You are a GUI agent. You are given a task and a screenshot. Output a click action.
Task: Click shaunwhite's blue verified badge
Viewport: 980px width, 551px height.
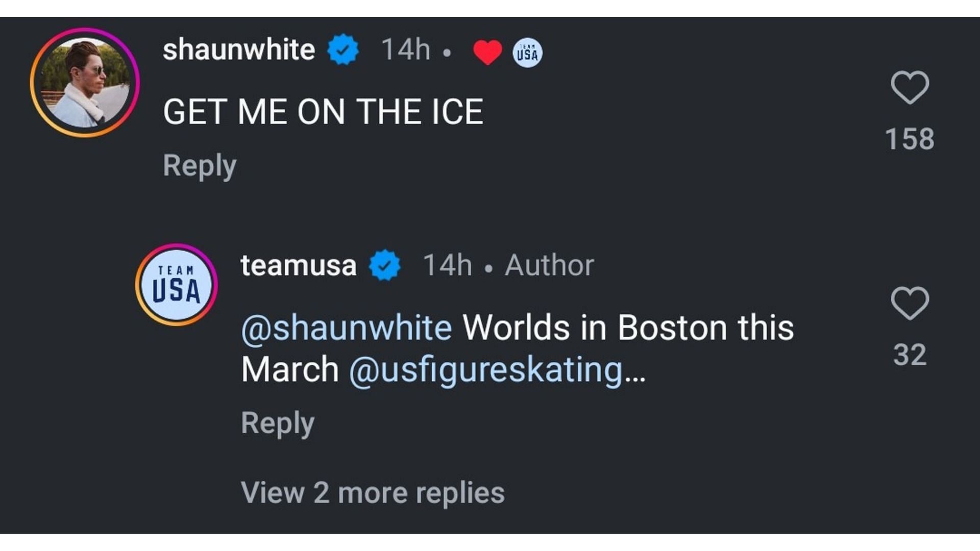click(343, 49)
